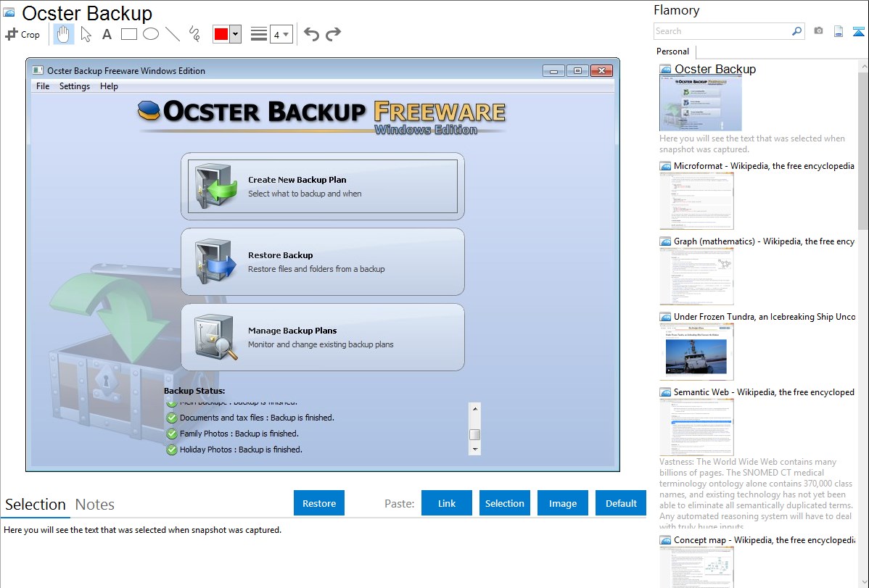Click the icon beside Graph (mathematics) title

665,241
